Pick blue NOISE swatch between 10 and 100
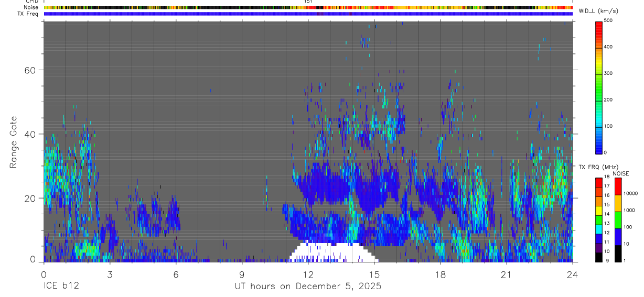644x297 pixels. (x=618, y=236)
